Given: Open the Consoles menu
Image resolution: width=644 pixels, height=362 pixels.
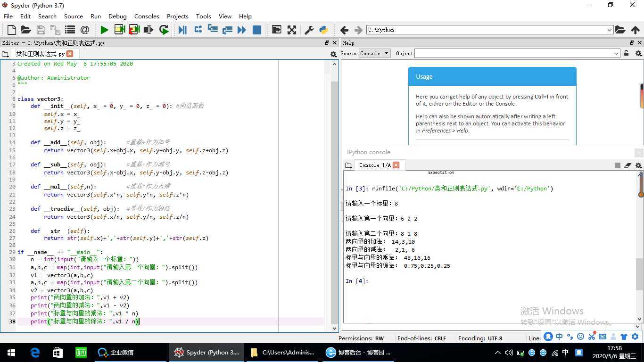Looking at the screenshot, I should pyautogui.click(x=147, y=16).
